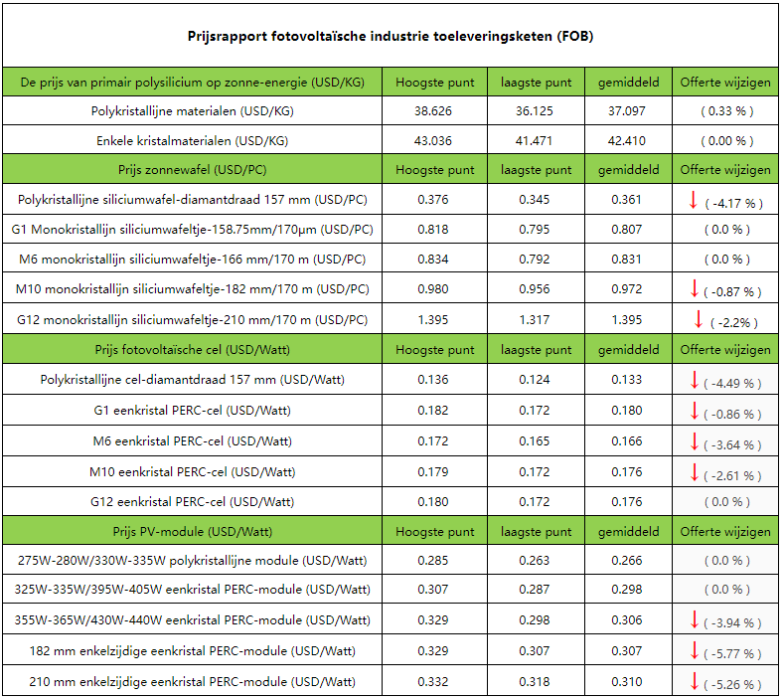Click value 36.125 in laagste punt
Screen dimensions: 784x699
point(535,111)
